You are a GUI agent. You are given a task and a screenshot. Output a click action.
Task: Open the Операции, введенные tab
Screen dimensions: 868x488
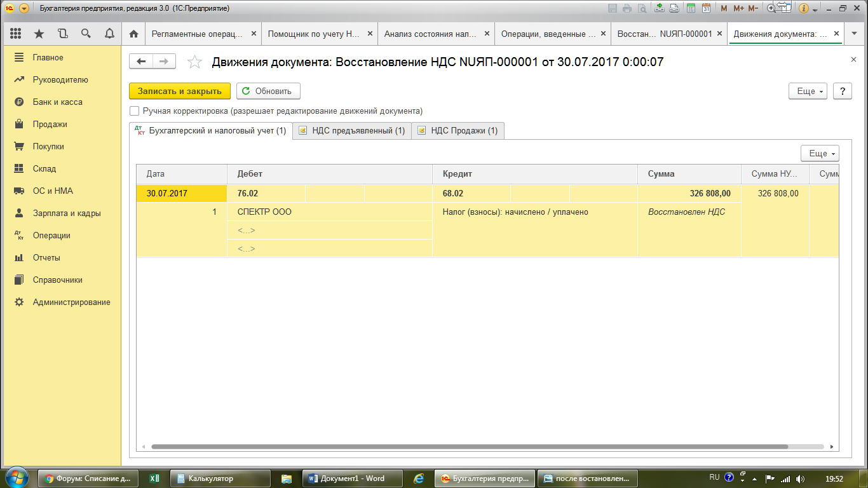[x=546, y=34]
